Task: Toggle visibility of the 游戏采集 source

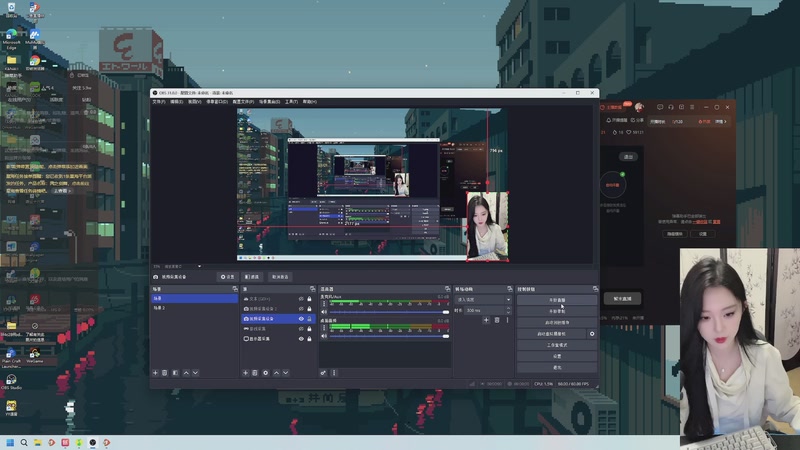Action: click(x=301, y=329)
